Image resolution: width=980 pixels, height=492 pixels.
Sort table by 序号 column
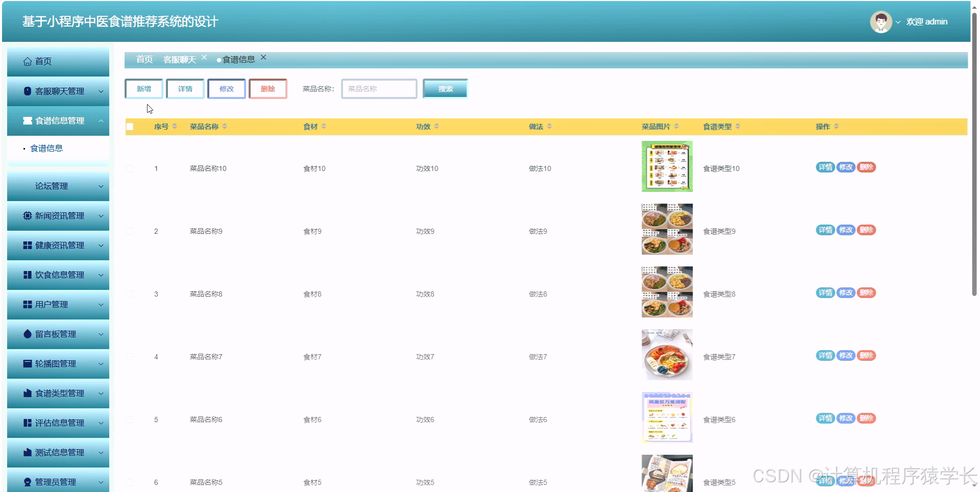(x=175, y=126)
